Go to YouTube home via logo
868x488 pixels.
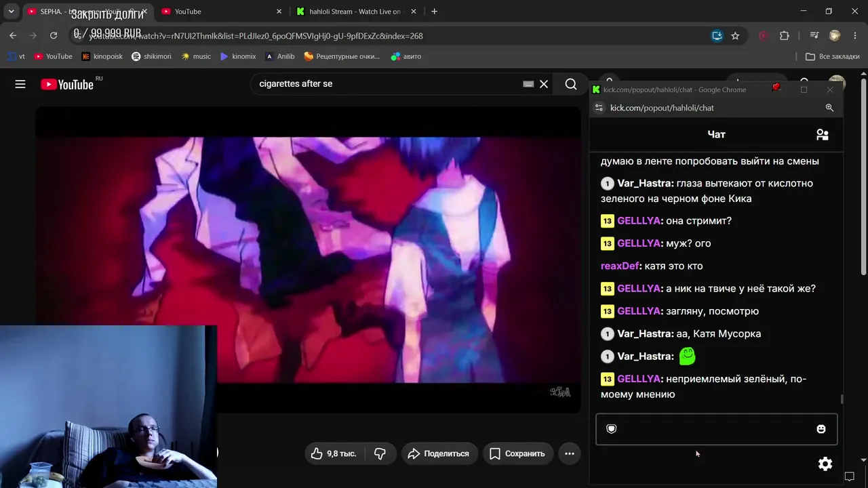(67, 84)
